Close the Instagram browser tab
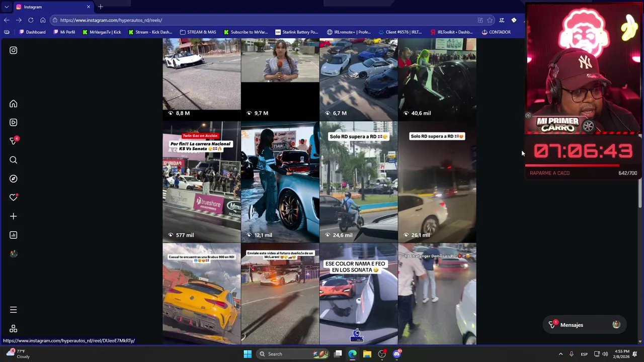 coord(89,7)
